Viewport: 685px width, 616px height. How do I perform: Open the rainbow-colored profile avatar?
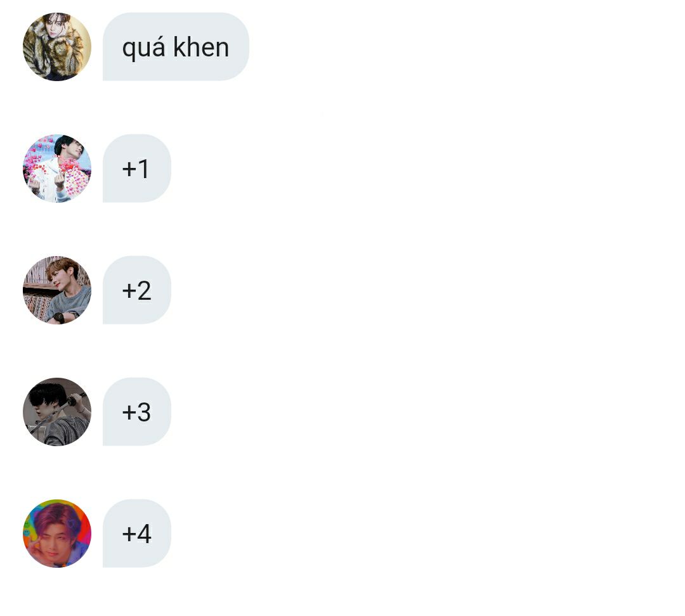[x=57, y=534]
